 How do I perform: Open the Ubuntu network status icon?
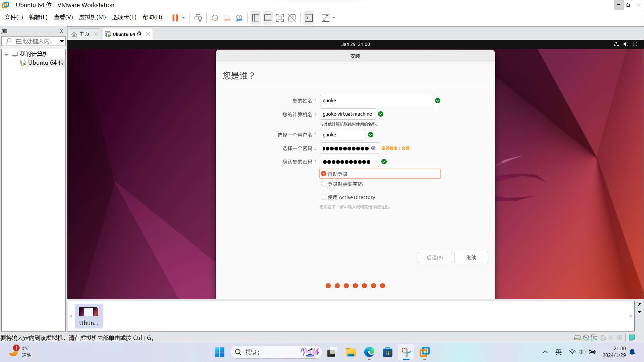tap(616, 44)
